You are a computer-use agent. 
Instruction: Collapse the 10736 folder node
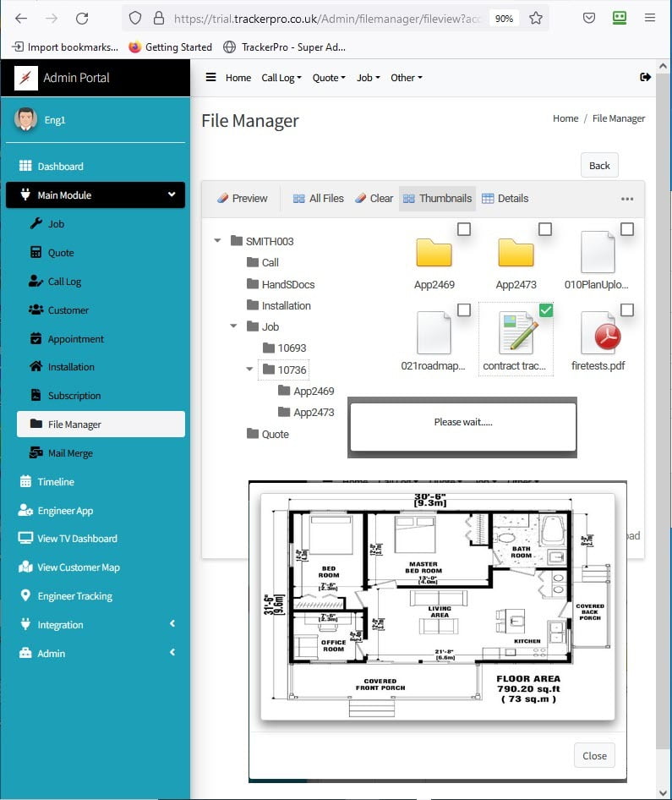[250, 370]
